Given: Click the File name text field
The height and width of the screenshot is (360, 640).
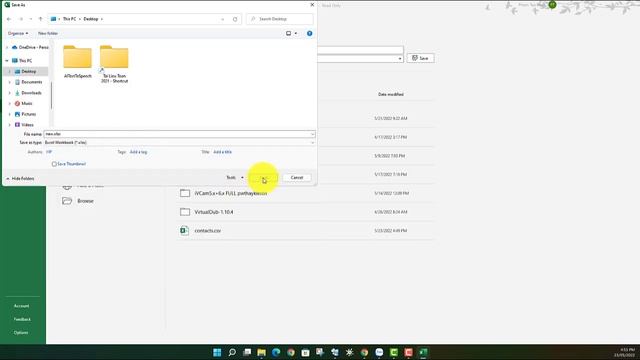Looking at the screenshot, I should 177,134.
